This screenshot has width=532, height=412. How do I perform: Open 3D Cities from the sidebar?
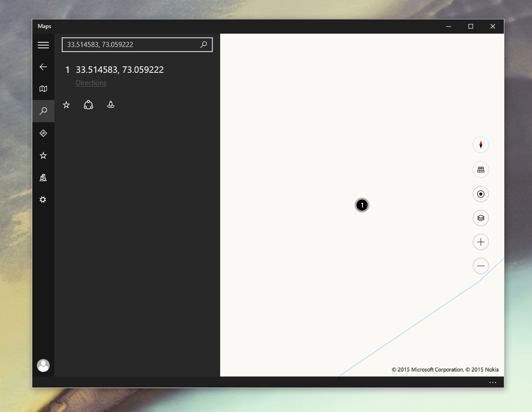[43, 178]
